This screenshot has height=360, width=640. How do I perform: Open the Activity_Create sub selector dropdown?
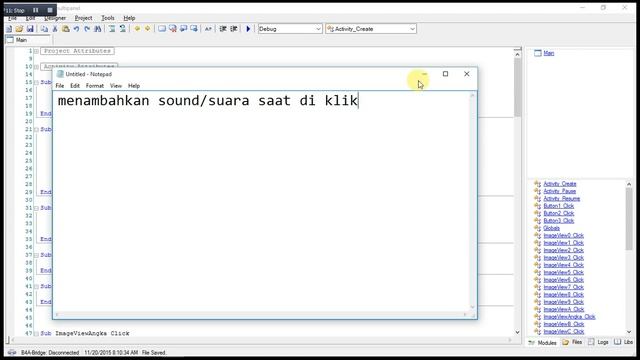[x=371, y=29]
